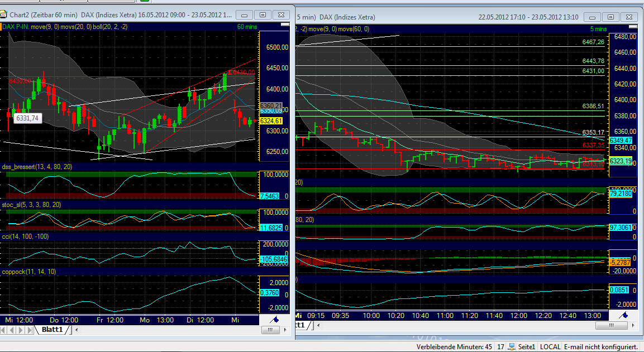Click the cci(14, 100, -100) indicator label
This screenshot has height=352, width=644.
(25, 237)
